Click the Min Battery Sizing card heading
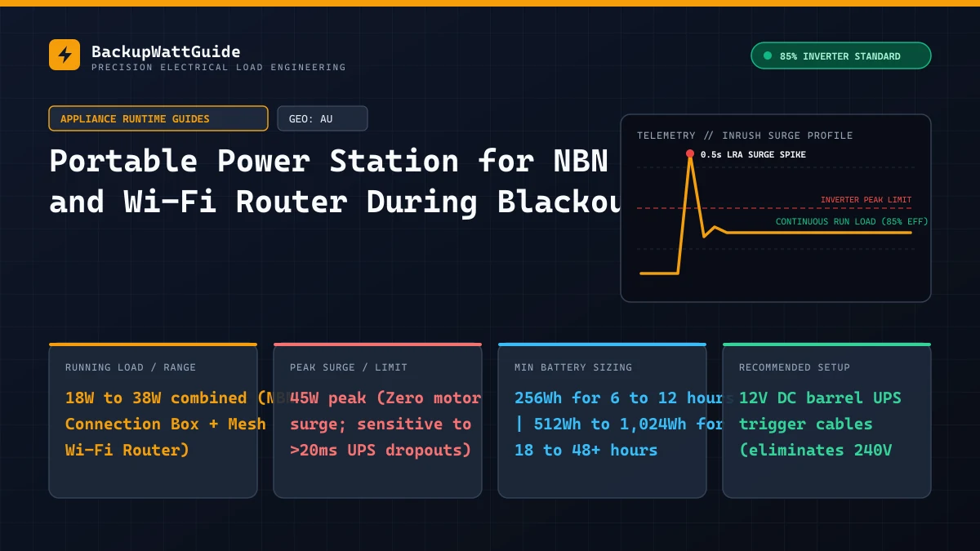The width and height of the screenshot is (980, 551). (x=573, y=367)
